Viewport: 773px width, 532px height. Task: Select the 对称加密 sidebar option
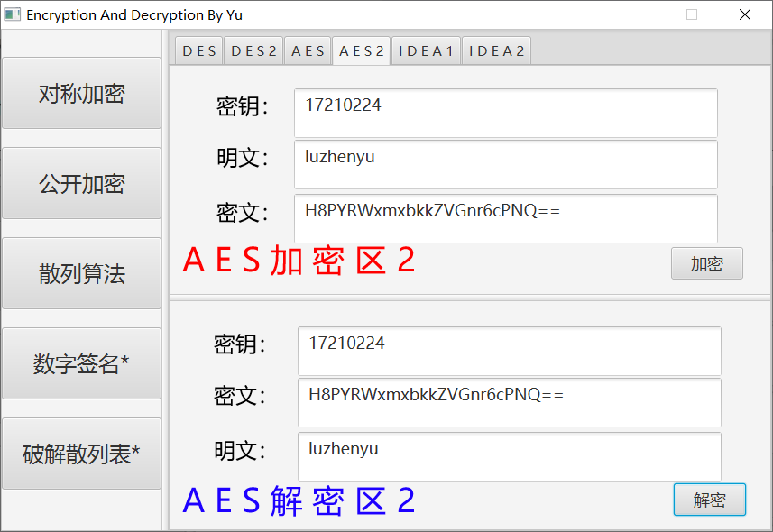tap(81, 92)
